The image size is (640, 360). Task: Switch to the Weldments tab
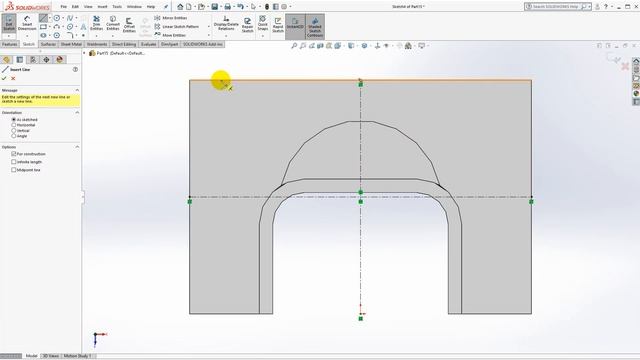click(97, 44)
